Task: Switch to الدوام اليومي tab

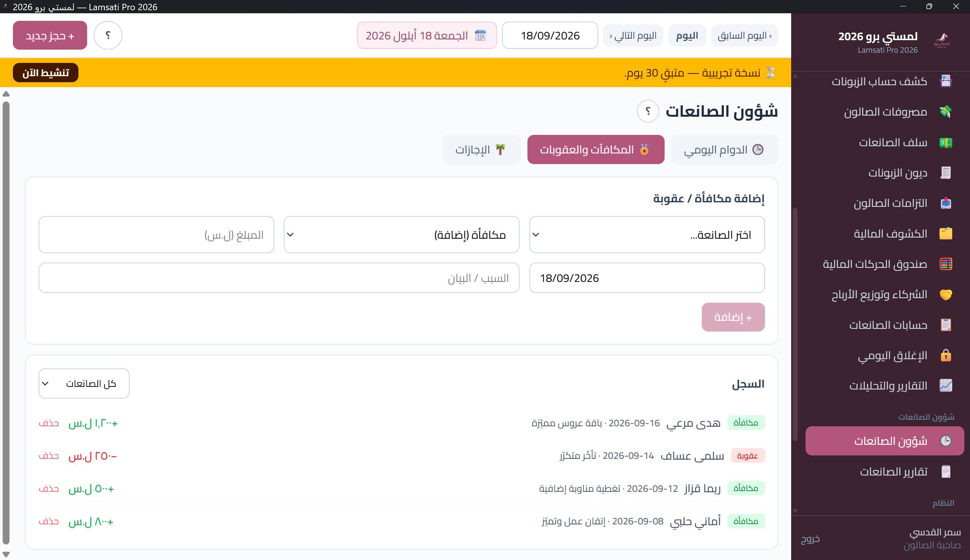Action: [724, 150]
